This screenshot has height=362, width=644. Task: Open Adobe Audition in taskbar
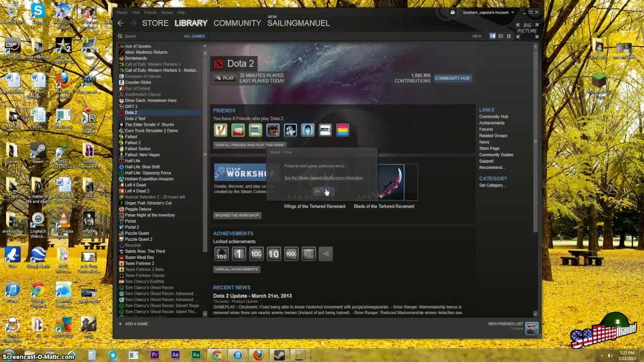point(196,355)
